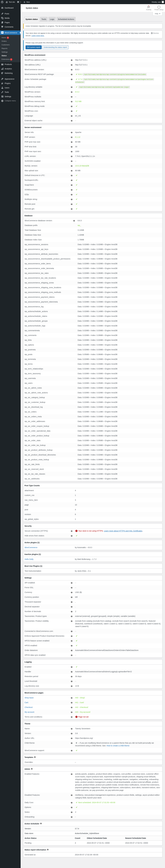Open the Orders submenu item
The image size is (165, 868).
click(4, 41)
